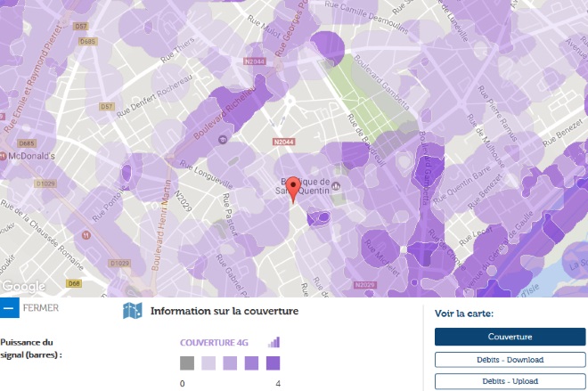588x391 pixels.
Task: Switch to the Debits - Download map
Action: [510, 360]
